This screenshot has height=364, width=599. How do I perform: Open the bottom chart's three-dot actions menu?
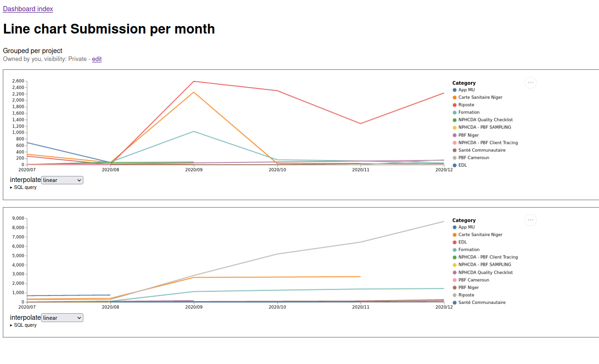tap(531, 220)
